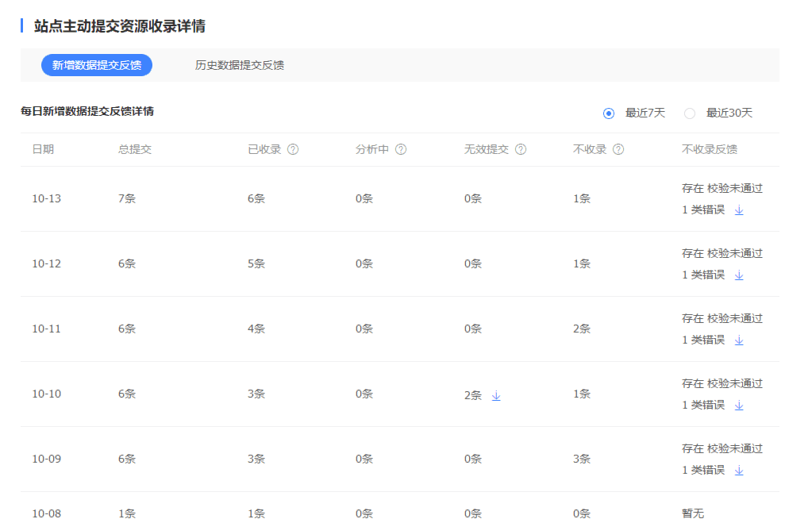Download error feedback for 10-13 row

[x=739, y=210]
